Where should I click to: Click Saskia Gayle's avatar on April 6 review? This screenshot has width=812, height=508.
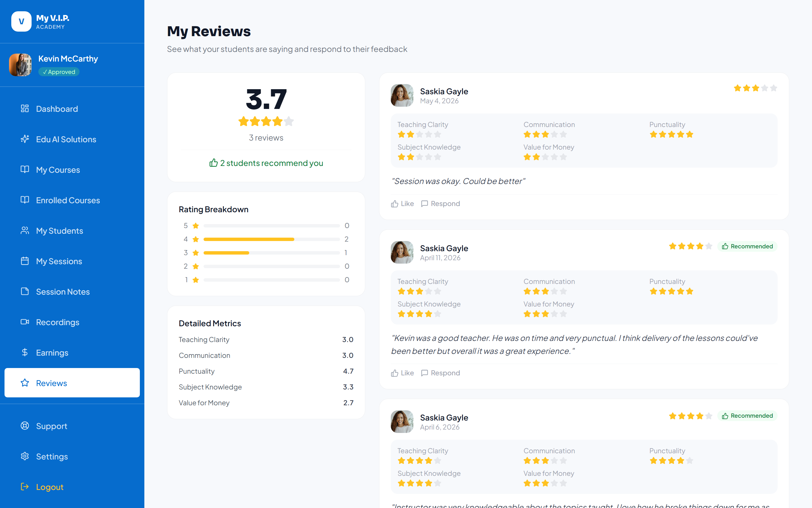[402, 422]
